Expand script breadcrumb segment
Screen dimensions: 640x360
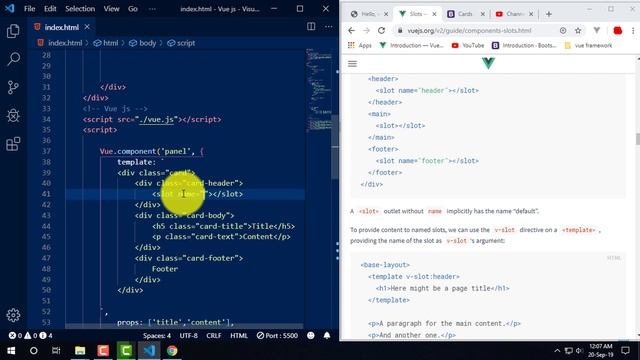(181, 43)
